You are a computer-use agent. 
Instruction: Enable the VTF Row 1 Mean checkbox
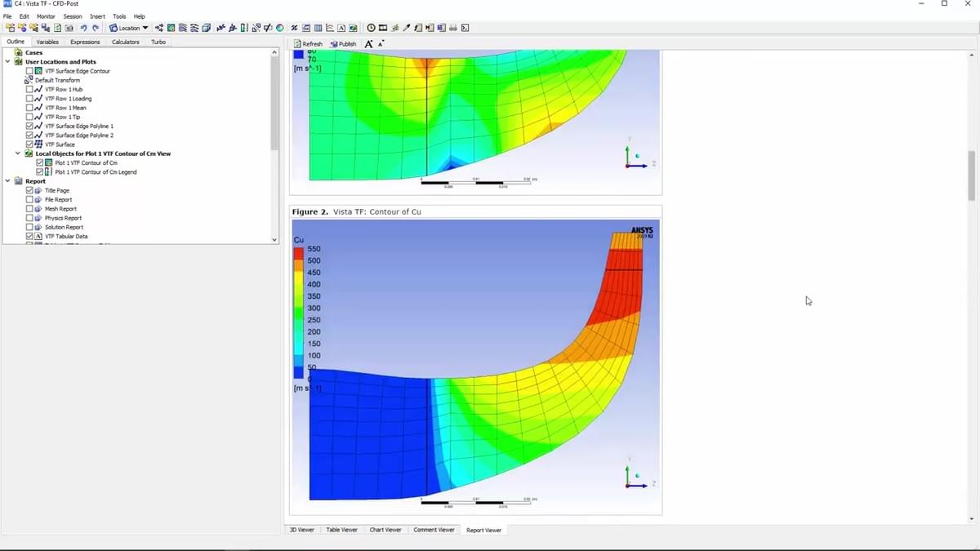coord(29,108)
